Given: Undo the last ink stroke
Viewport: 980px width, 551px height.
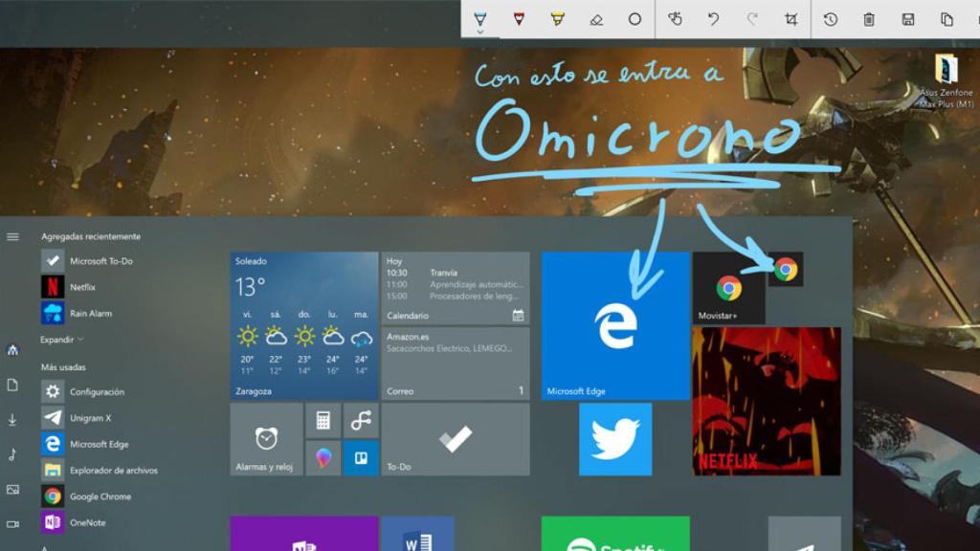Looking at the screenshot, I should coord(714,16).
